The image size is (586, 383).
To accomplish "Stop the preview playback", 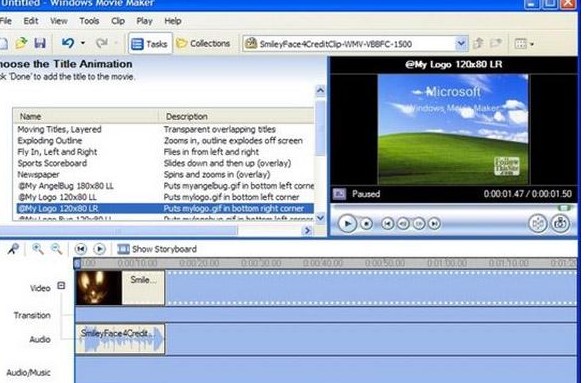I will point(367,223).
